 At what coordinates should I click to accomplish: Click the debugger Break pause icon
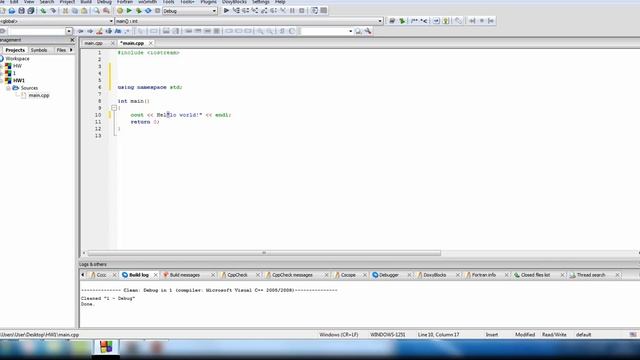pyautogui.click(x=292, y=11)
